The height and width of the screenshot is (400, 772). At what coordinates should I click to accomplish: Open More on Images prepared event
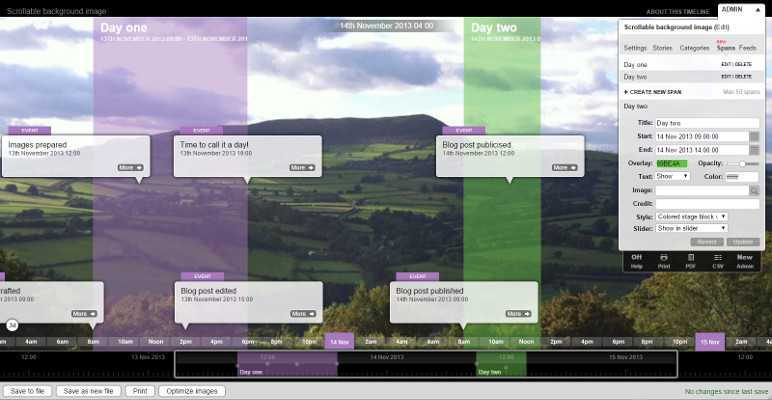pos(130,167)
